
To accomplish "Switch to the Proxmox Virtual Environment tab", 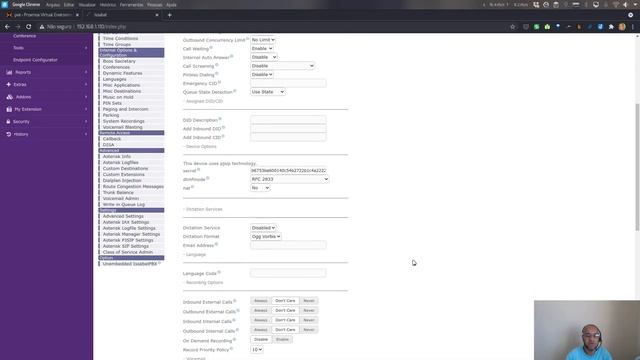I will pos(42,15).
